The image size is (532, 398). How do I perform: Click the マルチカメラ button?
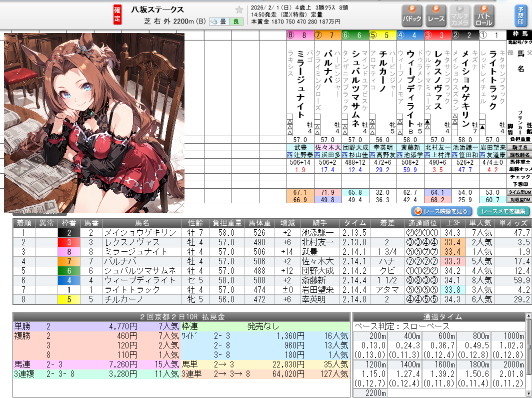click(x=459, y=16)
